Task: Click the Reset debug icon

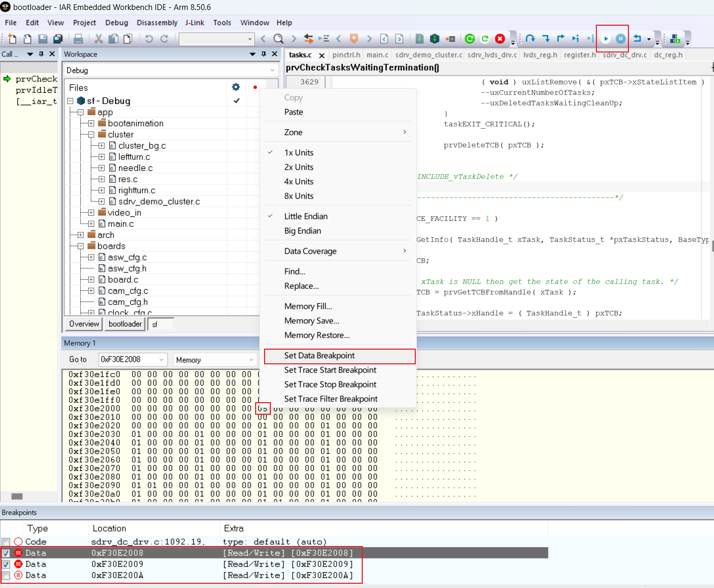Action: pyautogui.click(x=638, y=38)
